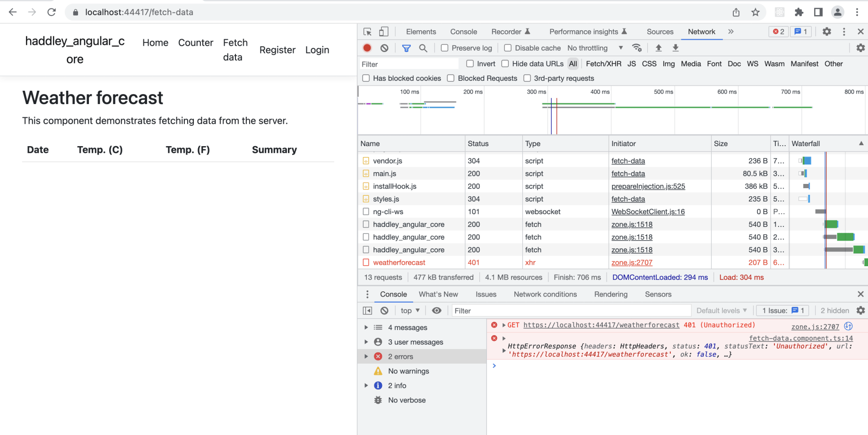Switch to the Elements tab
The width and height of the screenshot is (868, 435).
(421, 32)
